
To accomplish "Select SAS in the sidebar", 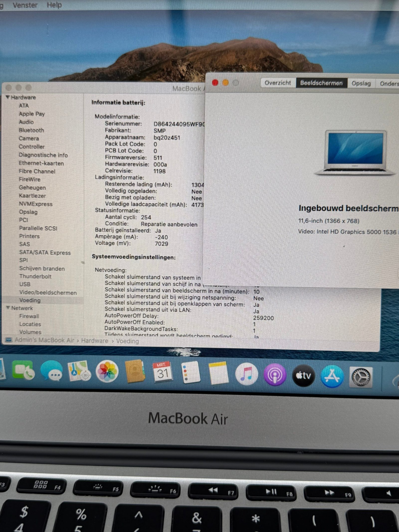I will (x=25, y=244).
